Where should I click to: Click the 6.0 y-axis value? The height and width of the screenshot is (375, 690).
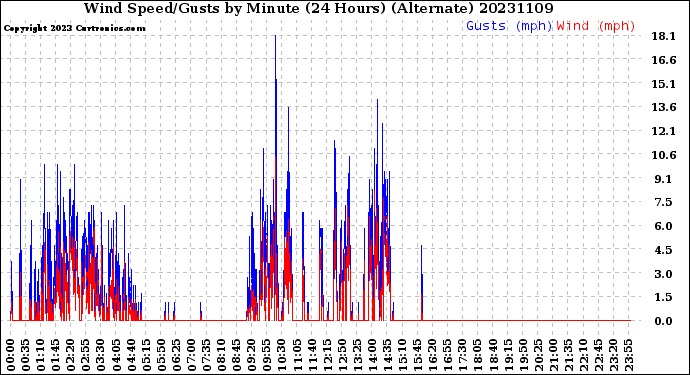(x=664, y=226)
